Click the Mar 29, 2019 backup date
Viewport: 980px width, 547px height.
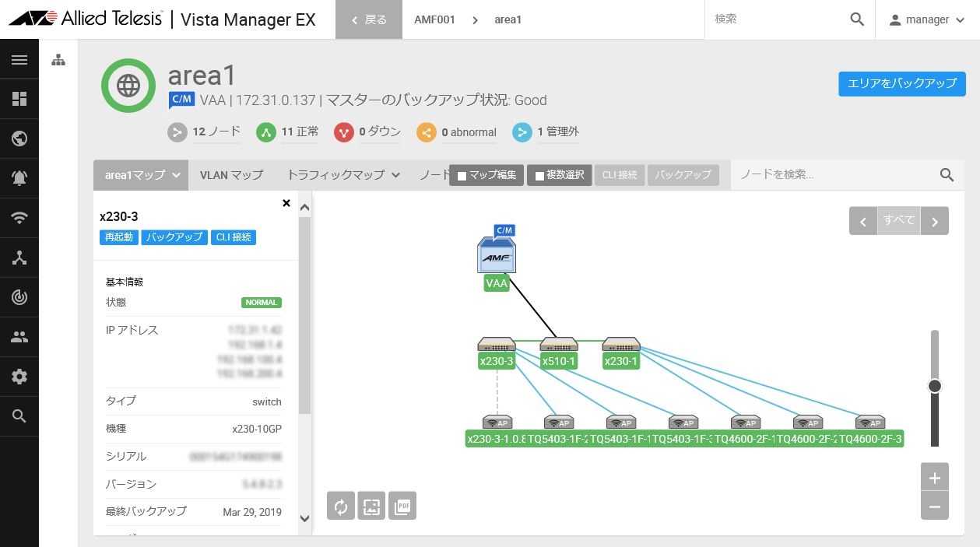(x=252, y=512)
